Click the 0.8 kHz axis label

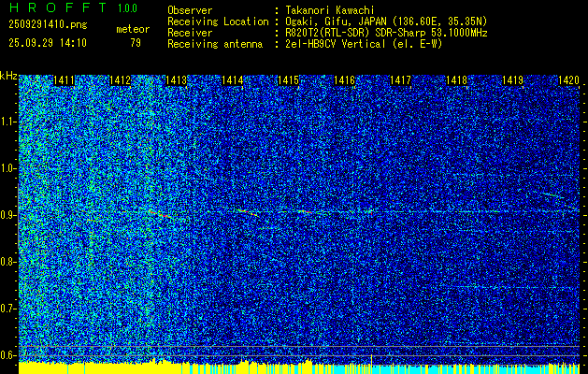[x=7, y=262]
